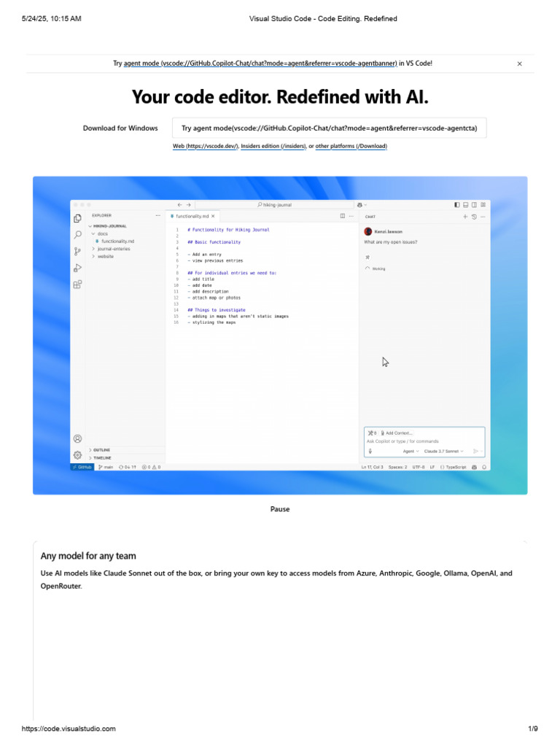
Task: Select the functionality.md editor tab
Action: 192,216
